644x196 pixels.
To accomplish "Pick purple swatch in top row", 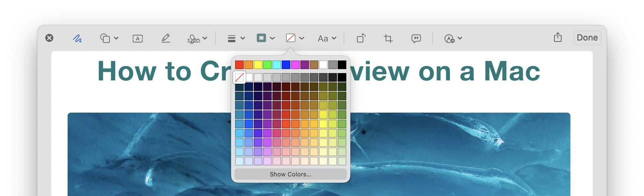I will (x=305, y=64).
